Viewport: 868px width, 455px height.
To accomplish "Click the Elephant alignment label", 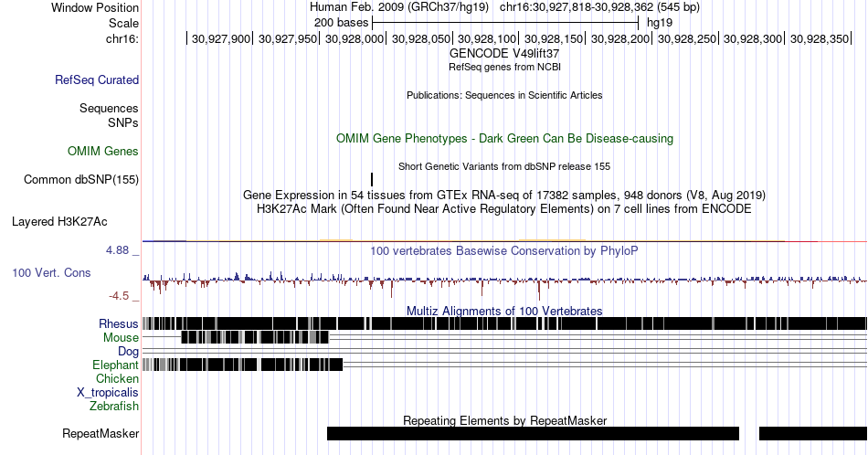I will pos(116,365).
